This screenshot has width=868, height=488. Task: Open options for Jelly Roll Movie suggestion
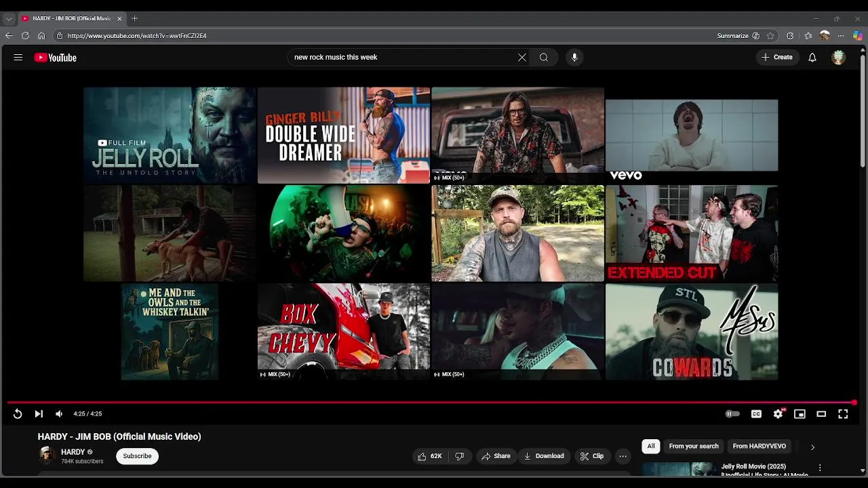coord(820,468)
